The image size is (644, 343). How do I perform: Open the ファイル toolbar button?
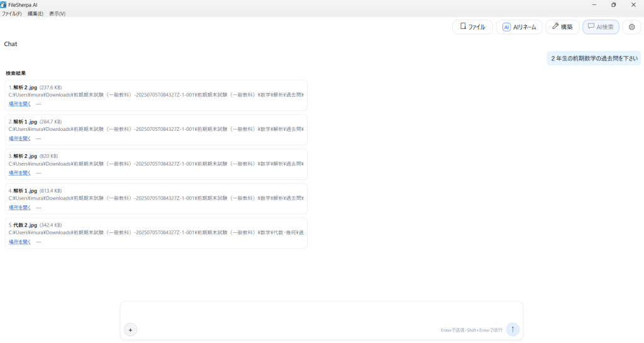[x=472, y=27]
